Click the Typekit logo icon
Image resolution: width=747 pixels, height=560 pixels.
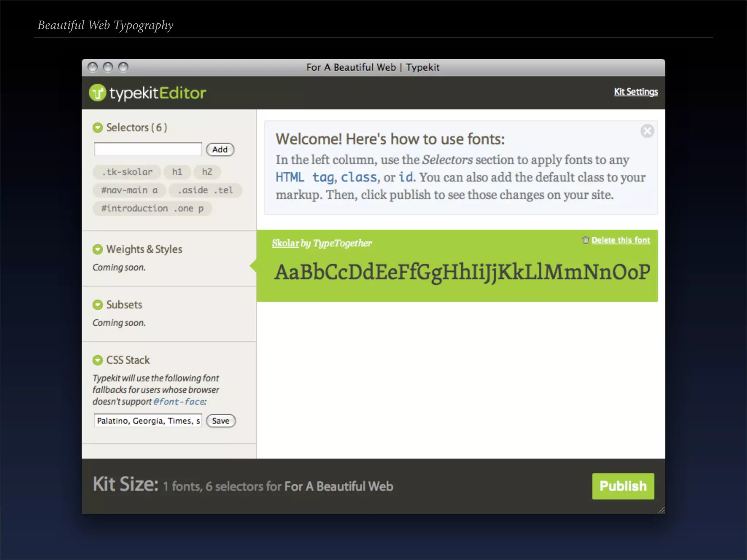click(97, 93)
